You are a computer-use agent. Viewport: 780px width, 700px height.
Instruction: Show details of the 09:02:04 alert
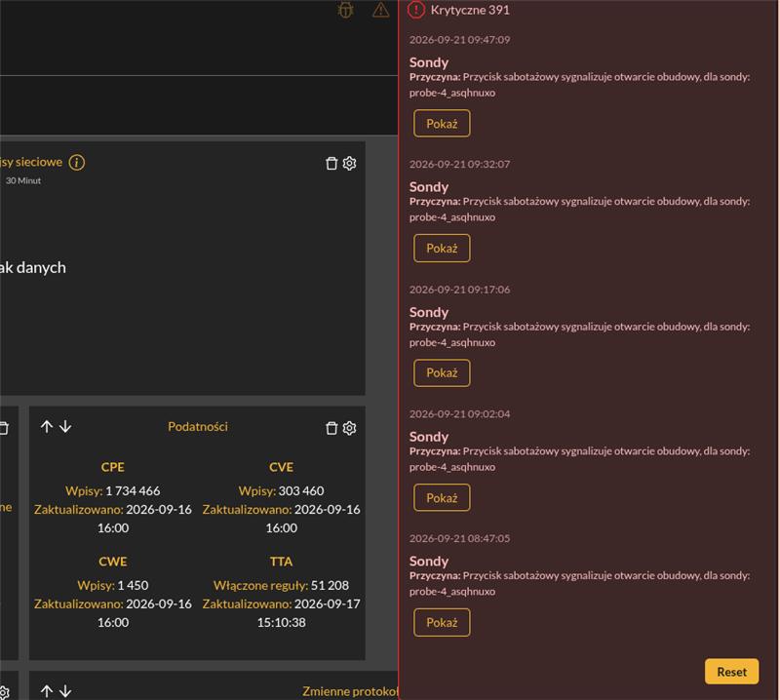(x=442, y=497)
